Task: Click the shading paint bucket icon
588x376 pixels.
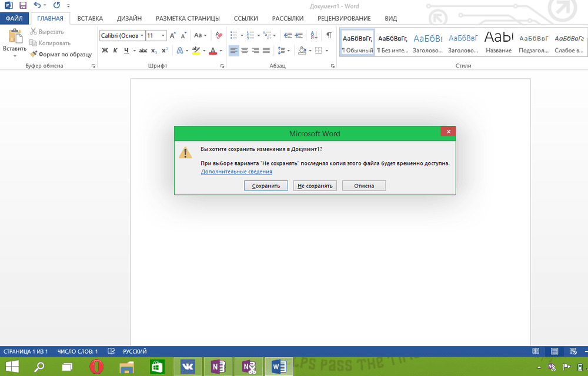Action: pos(302,50)
